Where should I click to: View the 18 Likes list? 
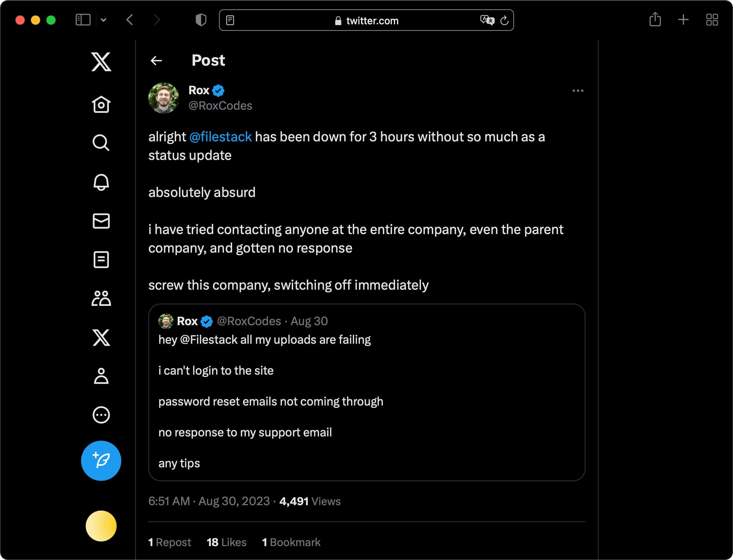coord(227,542)
